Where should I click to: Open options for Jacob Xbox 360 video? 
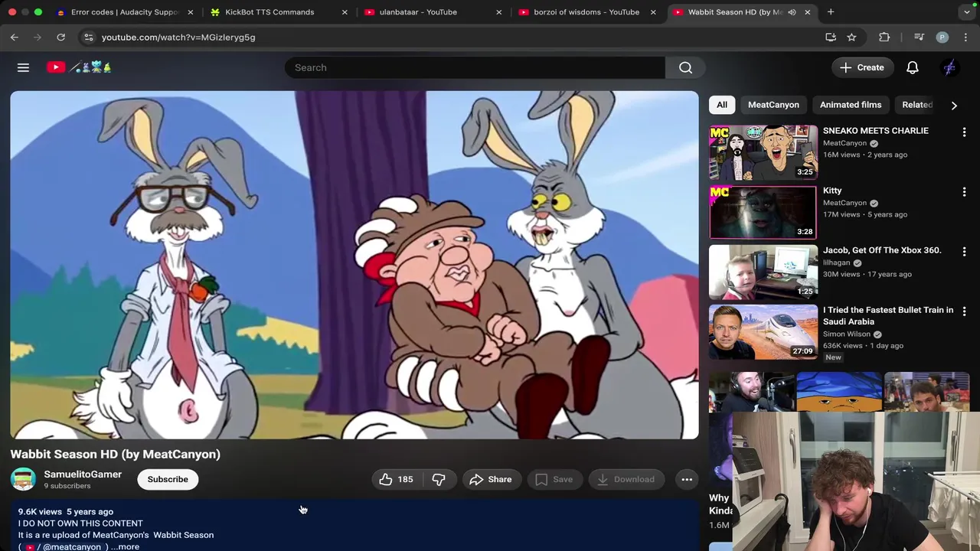click(964, 252)
